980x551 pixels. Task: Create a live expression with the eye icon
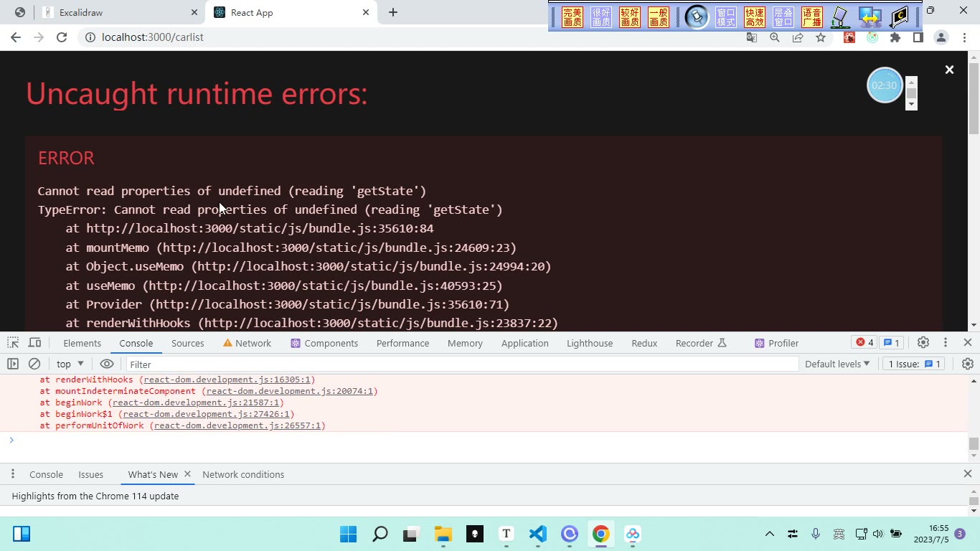click(x=107, y=364)
